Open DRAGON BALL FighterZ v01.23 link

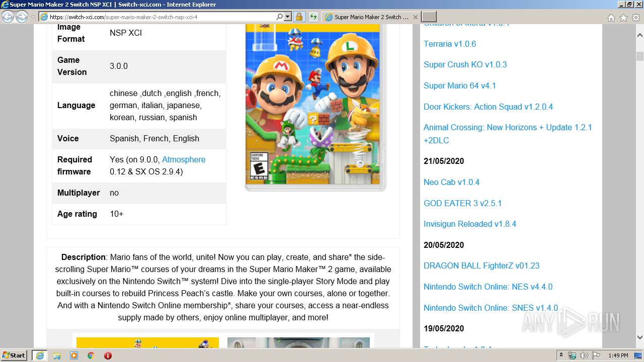pos(481,265)
